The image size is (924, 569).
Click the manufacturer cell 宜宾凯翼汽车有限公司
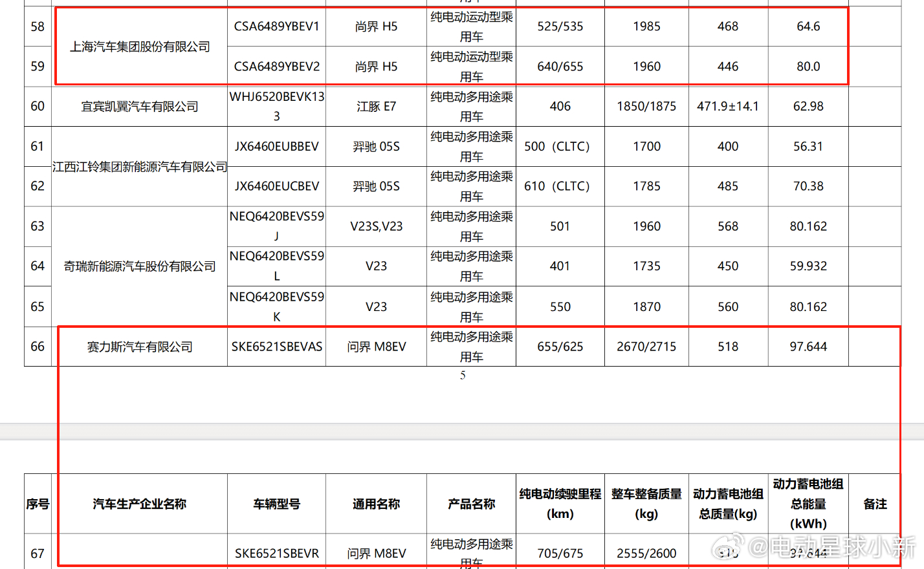pos(140,107)
